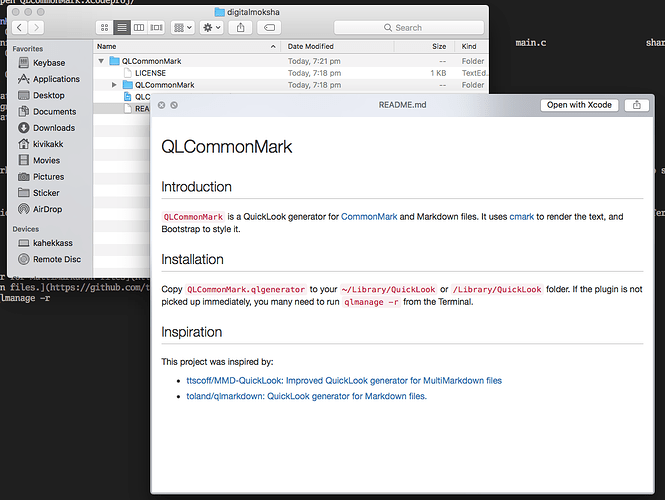Screen dimensions: 665x500
Task: Follow the cmark link
Action: coord(522,217)
